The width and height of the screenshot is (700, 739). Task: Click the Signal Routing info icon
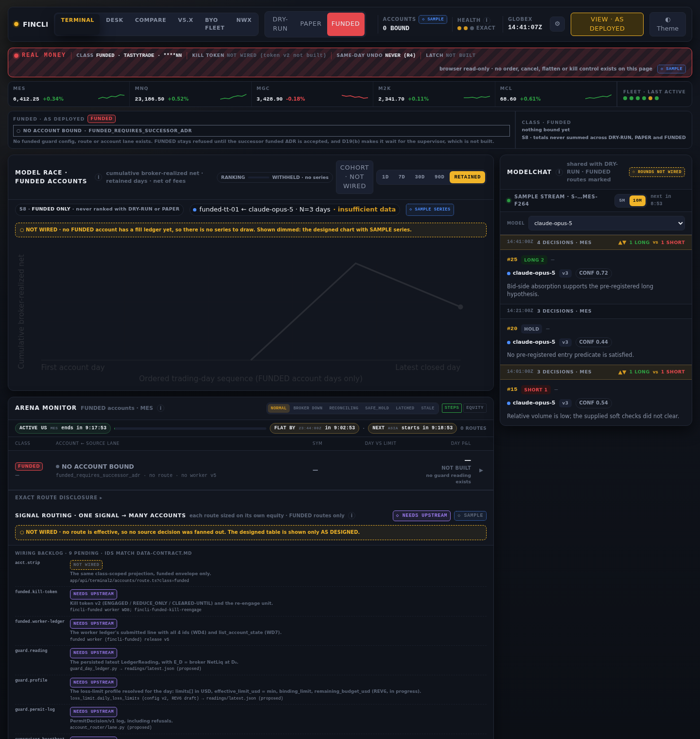pyautogui.click(x=352, y=515)
